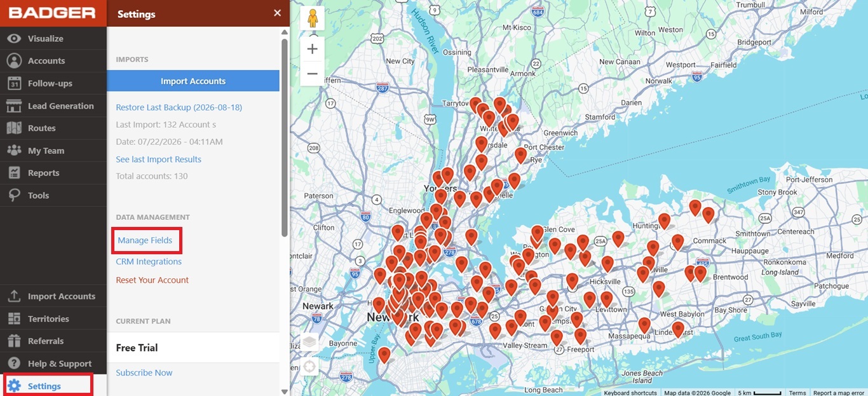Click the Reports chart icon
Screen dimensions: 868x396
(14, 173)
